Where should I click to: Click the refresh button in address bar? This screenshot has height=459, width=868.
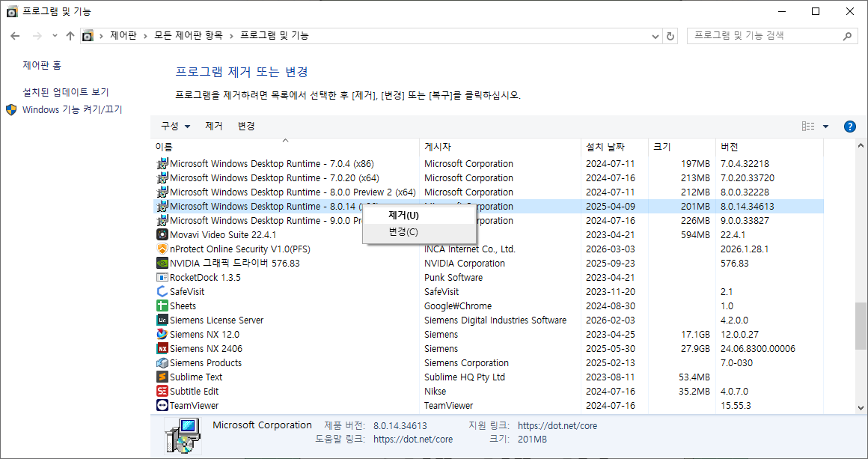click(670, 36)
